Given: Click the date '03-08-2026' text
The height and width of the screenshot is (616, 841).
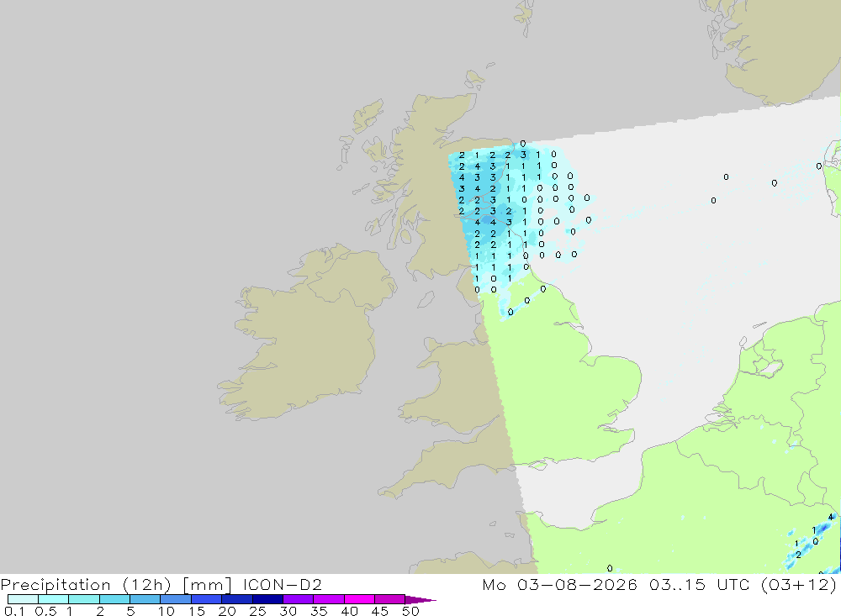Looking at the screenshot, I should click(x=577, y=584).
